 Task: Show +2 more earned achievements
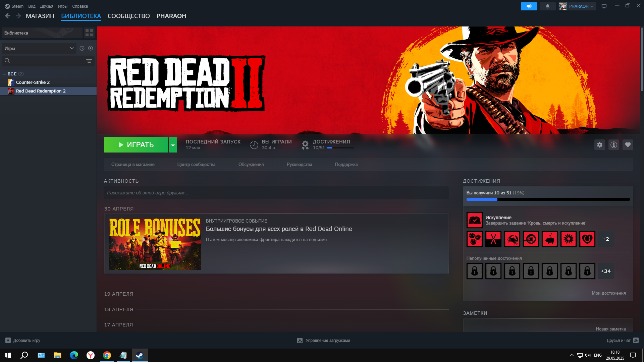click(x=606, y=239)
